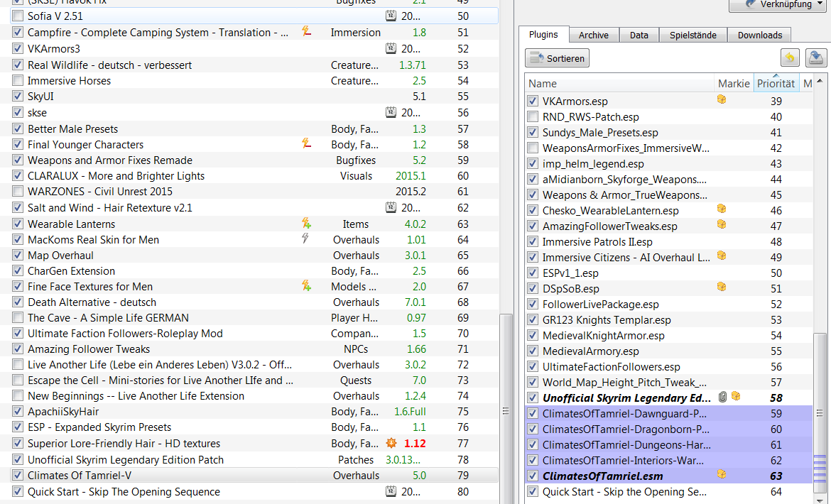831x504 pixels.
Task: Open the Downloads tab
Action: (x=759, y=35)
